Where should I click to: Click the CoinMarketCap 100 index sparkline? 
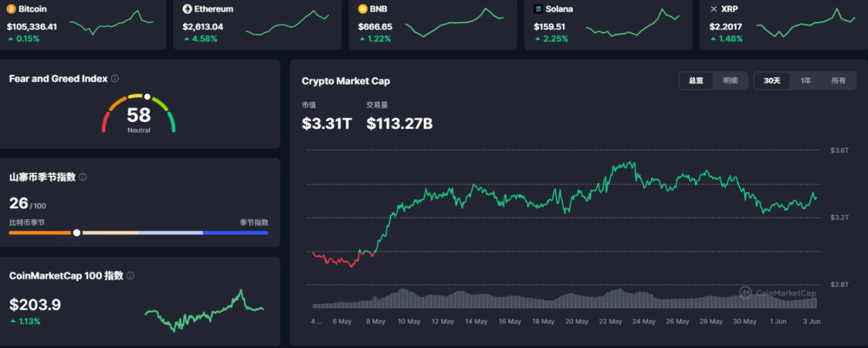coord(204,310)
